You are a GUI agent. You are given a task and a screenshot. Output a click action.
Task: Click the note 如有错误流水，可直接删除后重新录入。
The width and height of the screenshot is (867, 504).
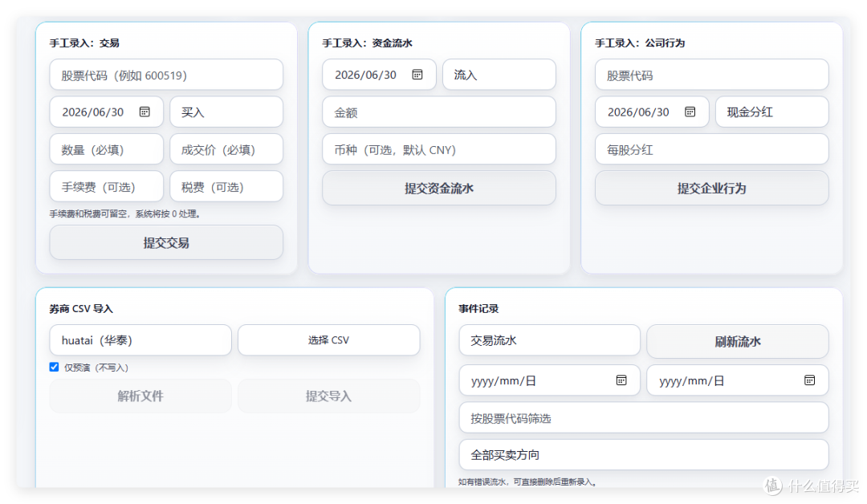527,482
